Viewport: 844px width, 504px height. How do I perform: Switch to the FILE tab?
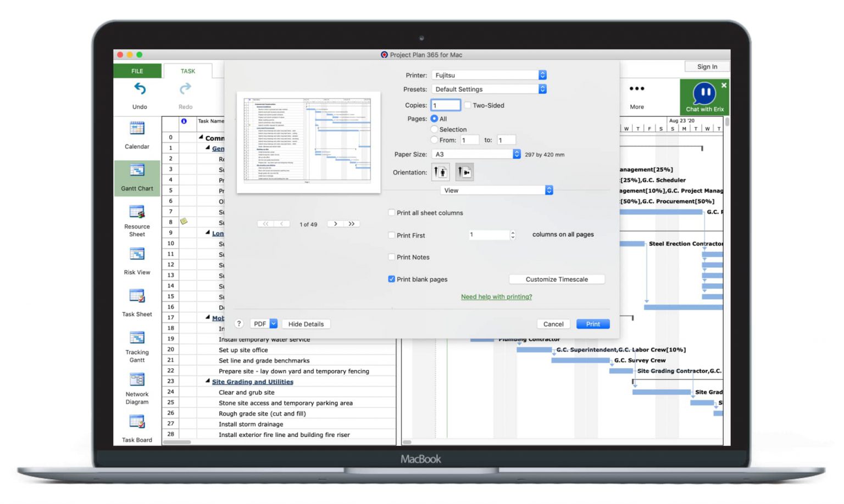[x=137, y=71]
